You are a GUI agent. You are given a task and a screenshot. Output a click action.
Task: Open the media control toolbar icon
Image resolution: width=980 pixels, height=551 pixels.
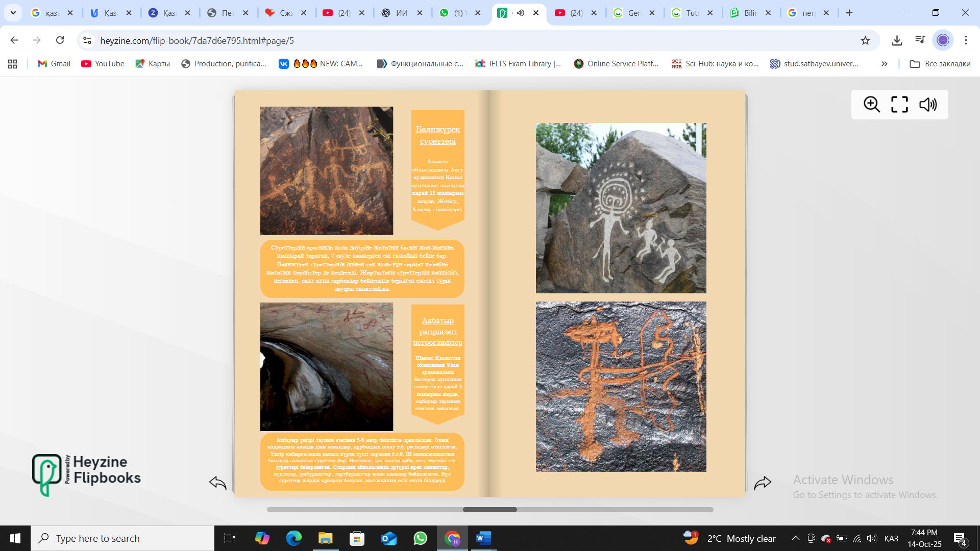pos(920,40)
